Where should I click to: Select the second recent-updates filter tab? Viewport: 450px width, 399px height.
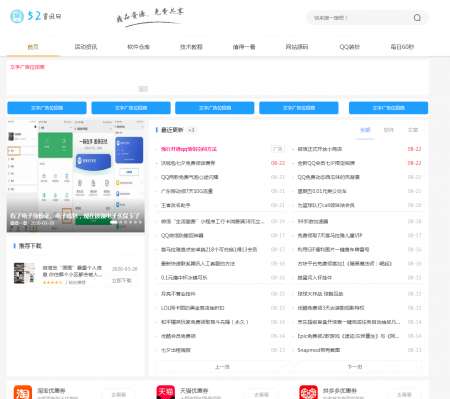tap(389, 130)
